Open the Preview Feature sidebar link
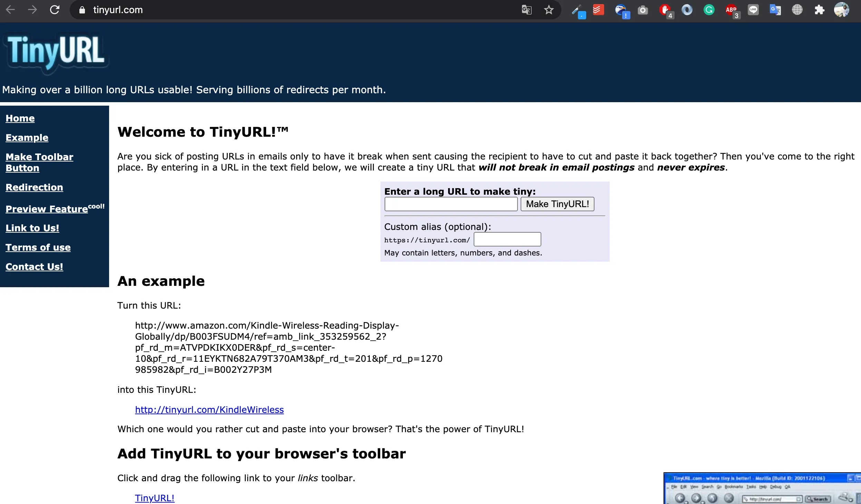Image resolution: width=861 pixels, height=504 pixels. coord(47,209)
